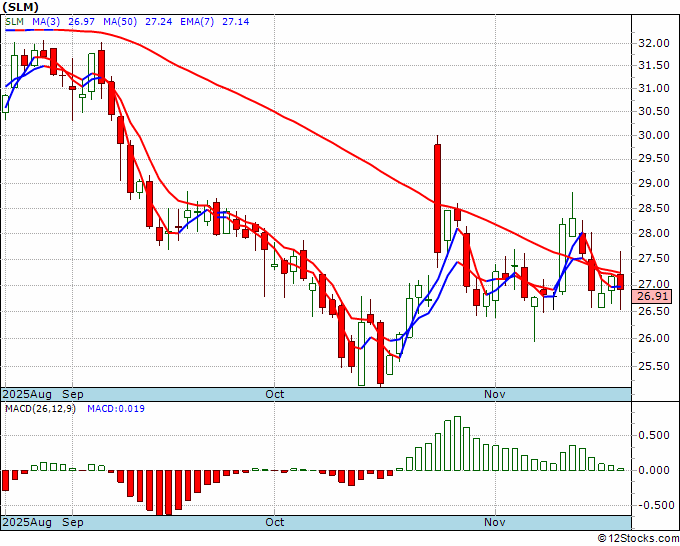Click 2025Aug on MACD date axis
680x546 pixels.
pyautogui.click(x=27, y=522)
